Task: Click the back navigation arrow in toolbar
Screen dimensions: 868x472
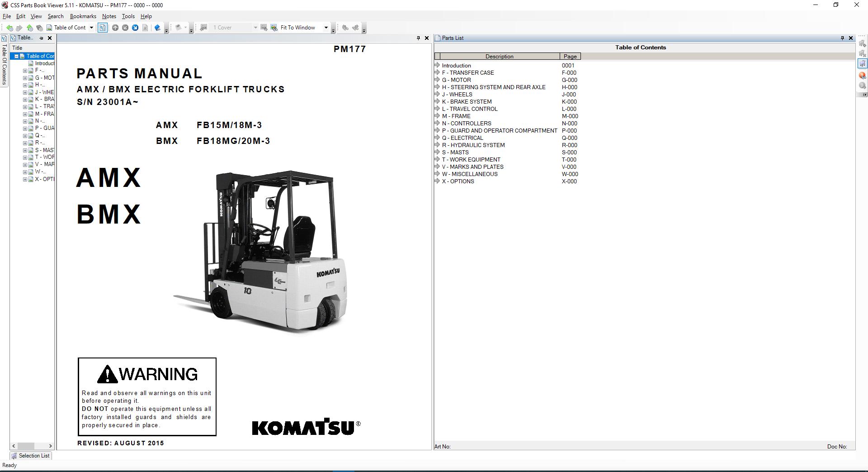Action: pos(9,28)
